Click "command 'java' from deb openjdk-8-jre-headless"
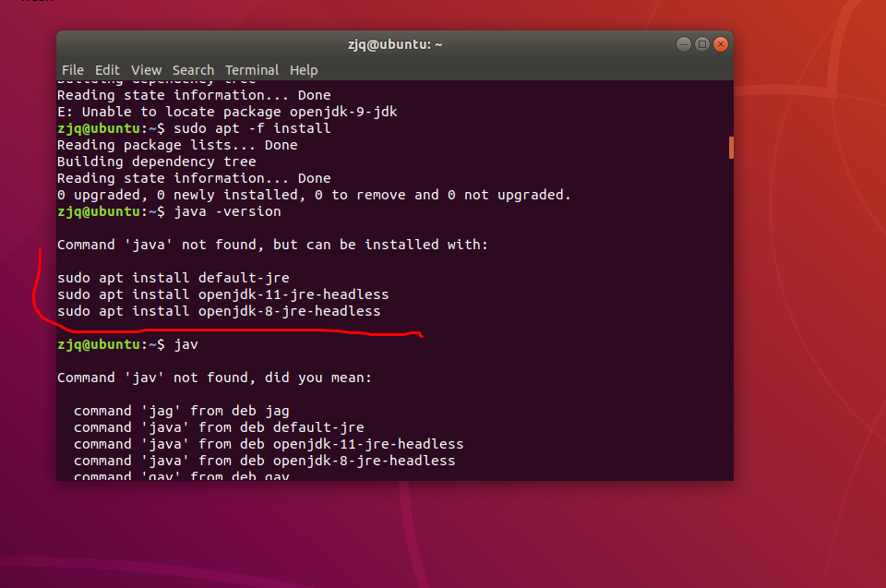The height and width of the screenshot is (588, 886). coord(265,461)
